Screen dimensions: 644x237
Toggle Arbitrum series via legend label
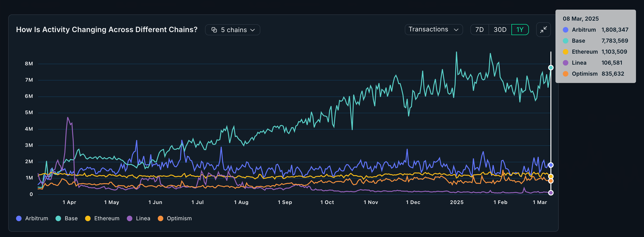pyautogui.click(x=36, y=218)
